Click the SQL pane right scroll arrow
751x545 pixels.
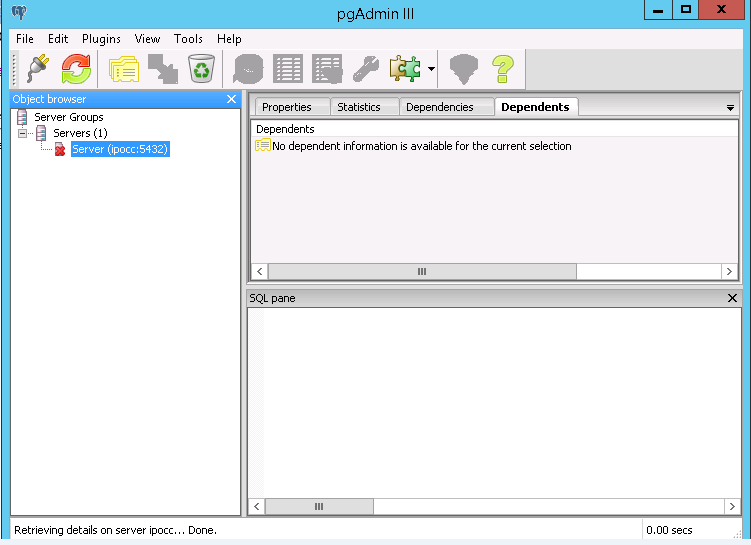(x=732, y=506)
